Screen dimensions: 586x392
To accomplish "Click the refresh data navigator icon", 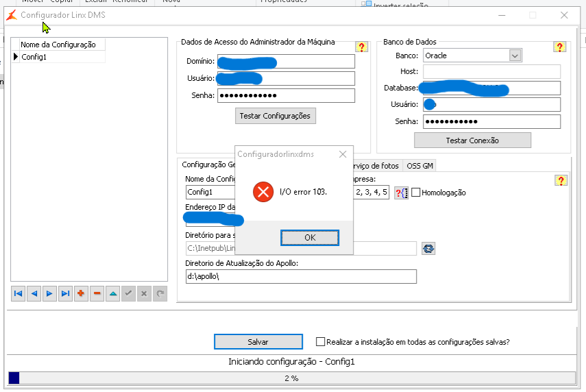I will [x=160, y=294].
